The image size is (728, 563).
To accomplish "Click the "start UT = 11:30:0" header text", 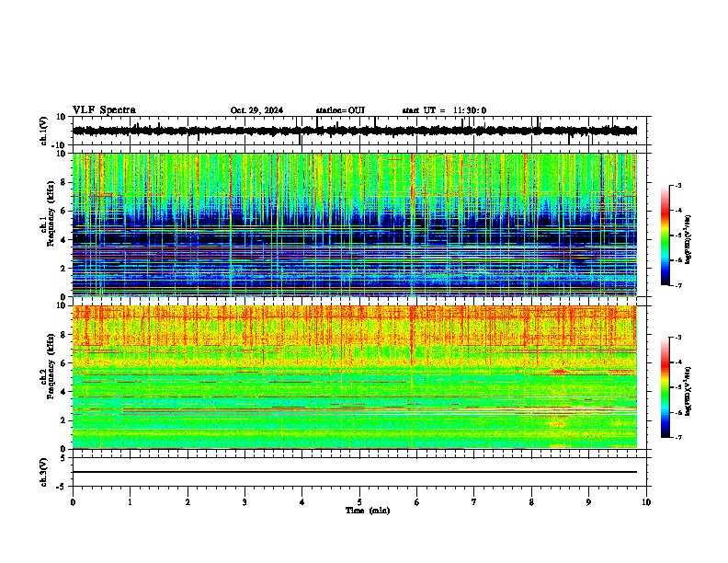I will click(x=444, y=110).
